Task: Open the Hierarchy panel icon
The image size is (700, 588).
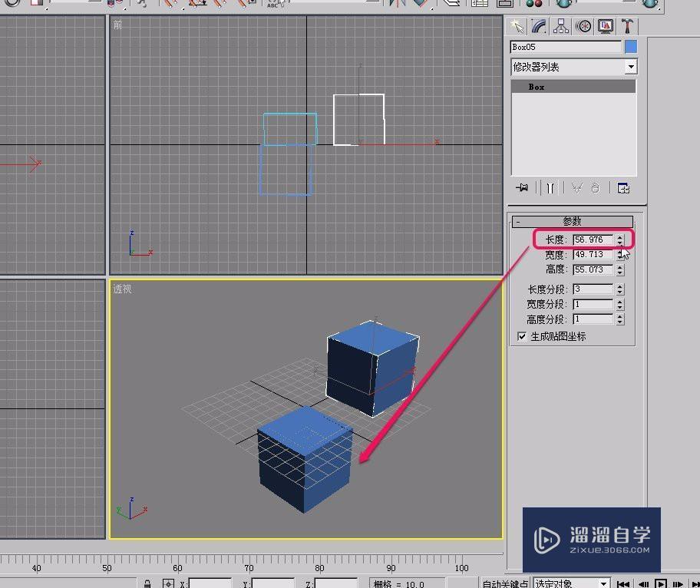Action: pos(560,26)
